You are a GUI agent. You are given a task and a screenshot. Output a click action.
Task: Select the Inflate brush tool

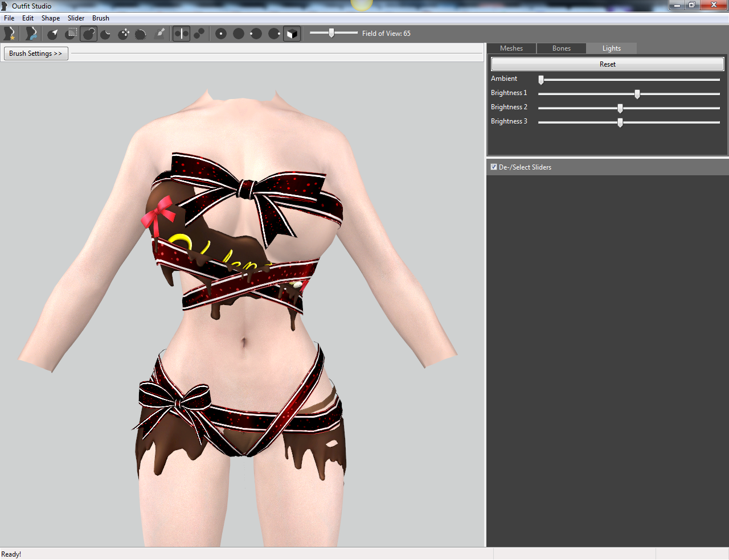pos(89,34)
